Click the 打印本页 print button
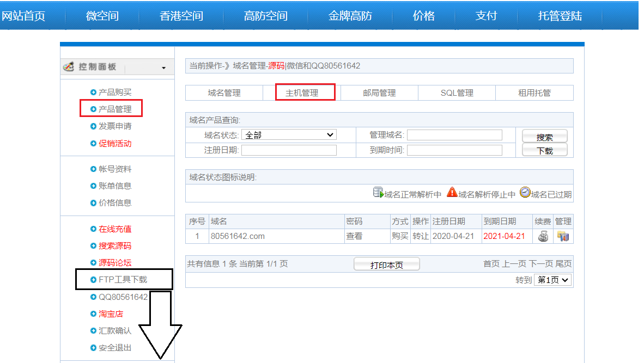The width and height of the screenshot is (644, 363). pyautogui.click(x=386, y=264)
